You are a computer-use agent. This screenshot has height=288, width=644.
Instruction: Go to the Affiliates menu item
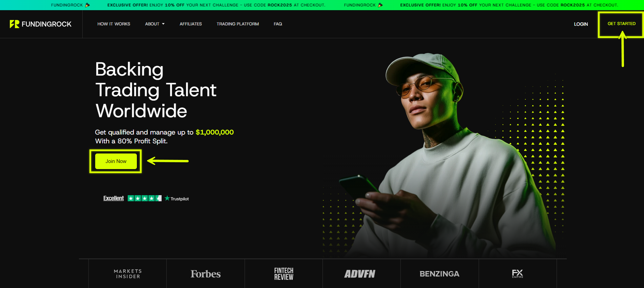pos(191,24)
